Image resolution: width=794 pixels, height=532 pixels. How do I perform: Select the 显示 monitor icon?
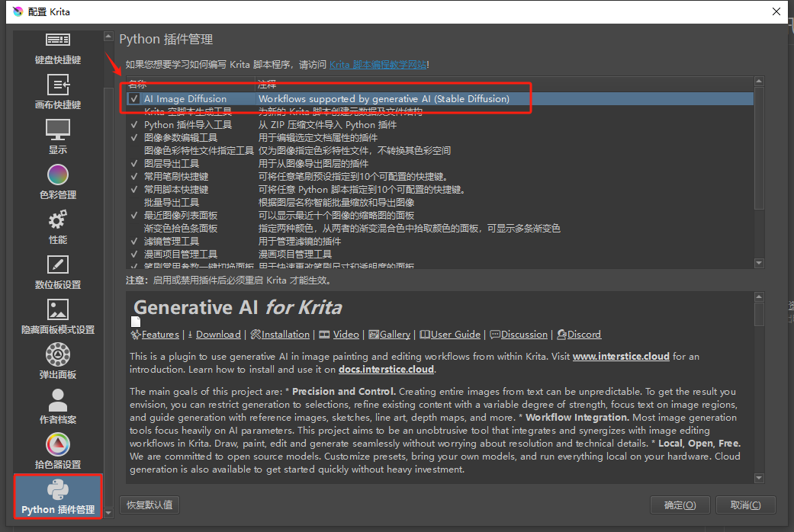pyautogui.click(x=58, y=129)
